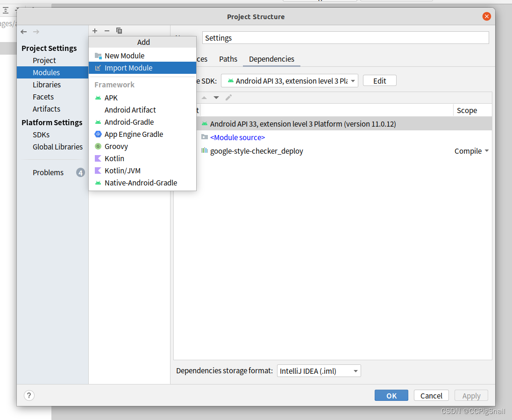Click the Cancel button
The image size is (512, 420).
(431, 396)
